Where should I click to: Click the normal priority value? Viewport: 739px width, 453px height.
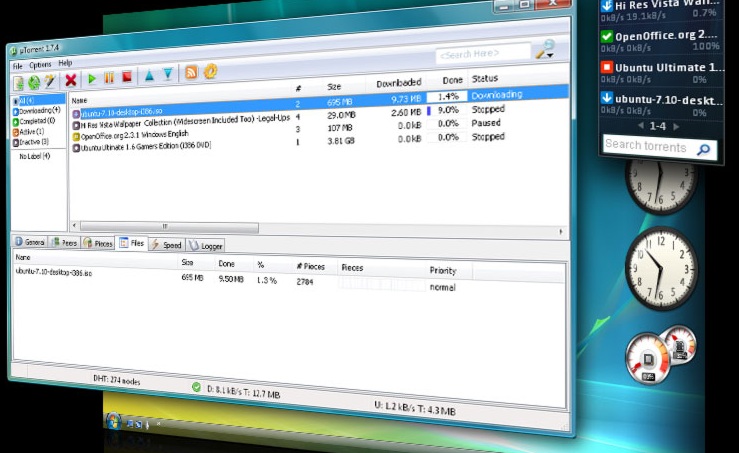[x=442, y=287]
